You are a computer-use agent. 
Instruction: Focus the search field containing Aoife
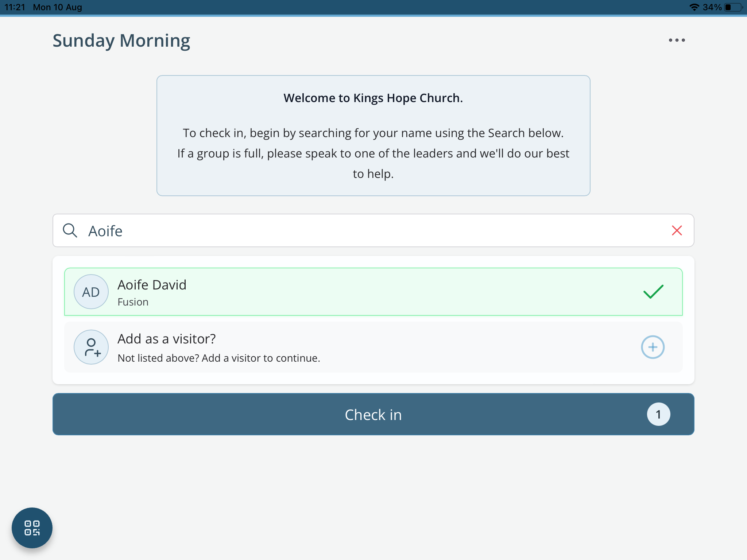(373, 230)
